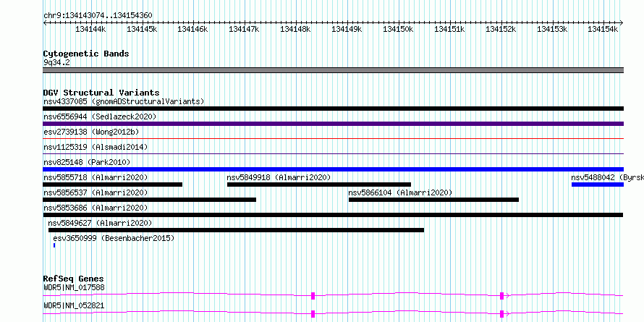
Task: Open the WDR5|NM_017588 transcript label
Action: coord(74,288)
